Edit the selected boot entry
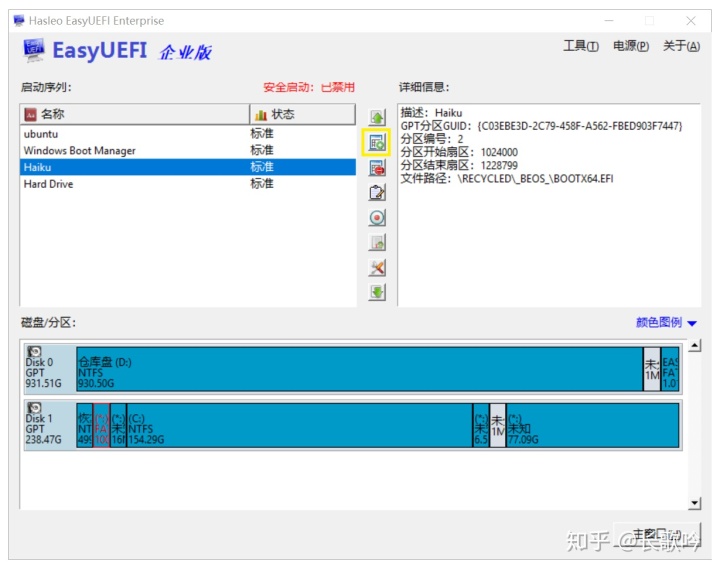The height and width of the screenshot is (571, 720). 377,193
